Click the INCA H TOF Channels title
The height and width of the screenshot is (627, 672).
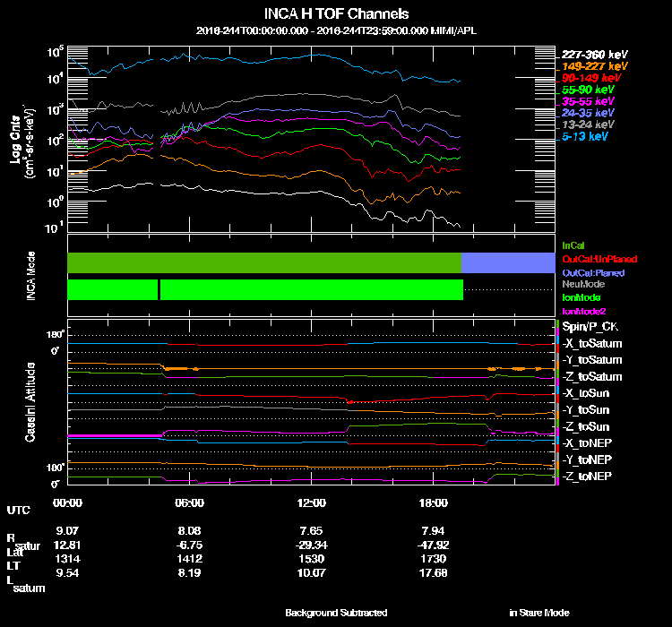336,13
